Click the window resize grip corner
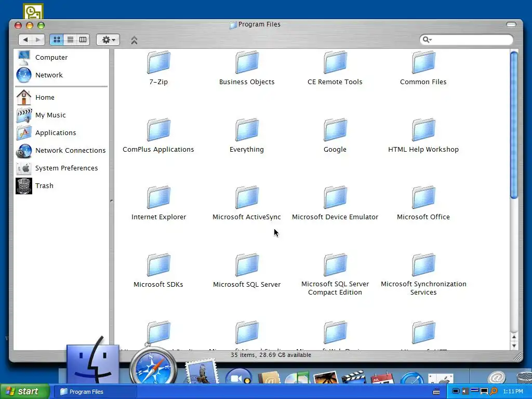532x399 pixels. (517, 356)
